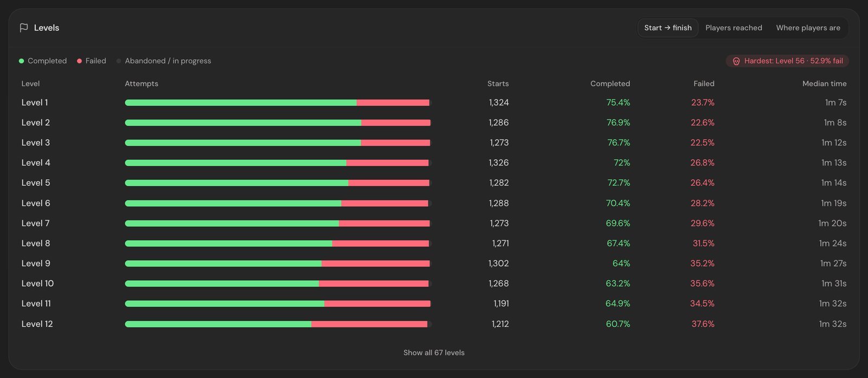Click the 76.7% completed value
868x378 pixels.
(x=618, y=143)
